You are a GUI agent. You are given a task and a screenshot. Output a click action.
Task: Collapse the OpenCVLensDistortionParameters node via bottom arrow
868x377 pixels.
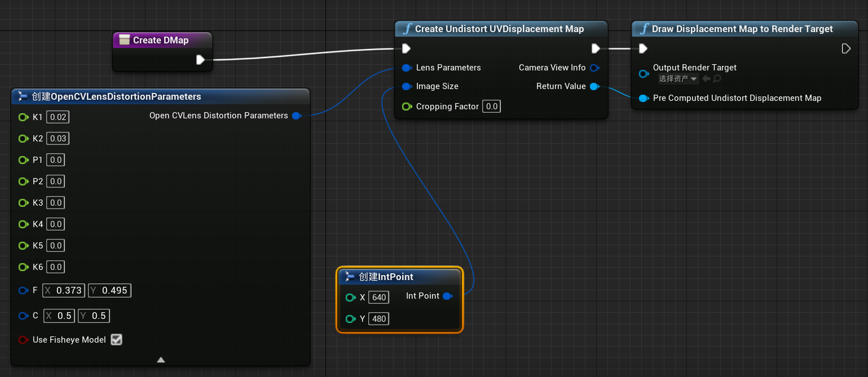161,359
